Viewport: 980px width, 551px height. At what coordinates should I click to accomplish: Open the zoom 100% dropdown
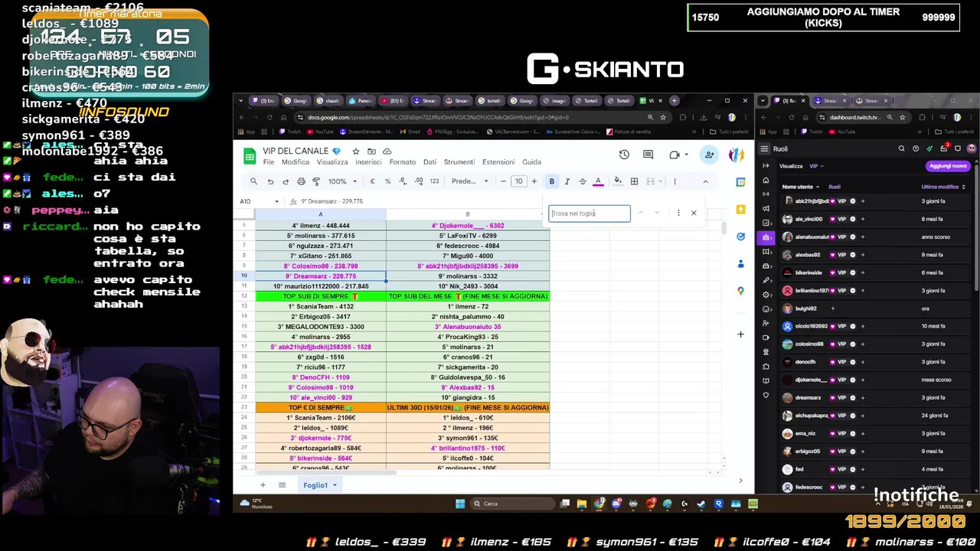coord(342,181)
